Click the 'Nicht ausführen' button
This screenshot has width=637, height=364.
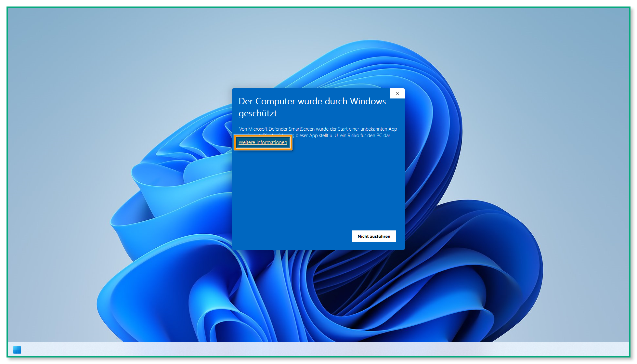[x=374, y=236]
